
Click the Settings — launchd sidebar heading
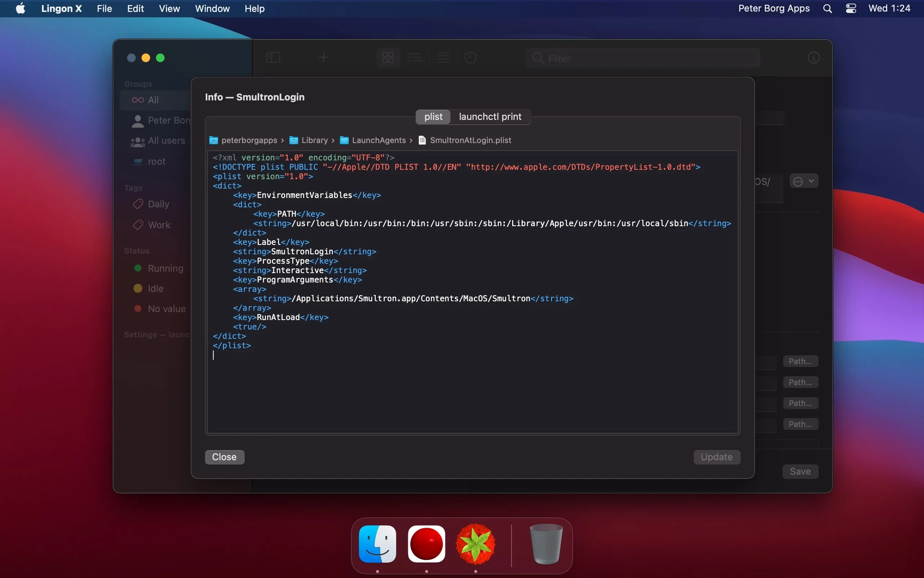coord(157,335)
